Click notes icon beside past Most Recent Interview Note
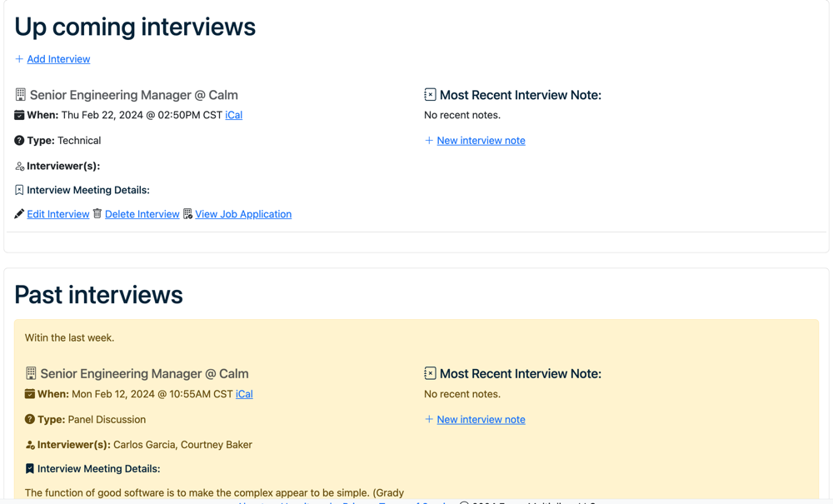This screenshot has height=504, width=833. coord(430,373)
